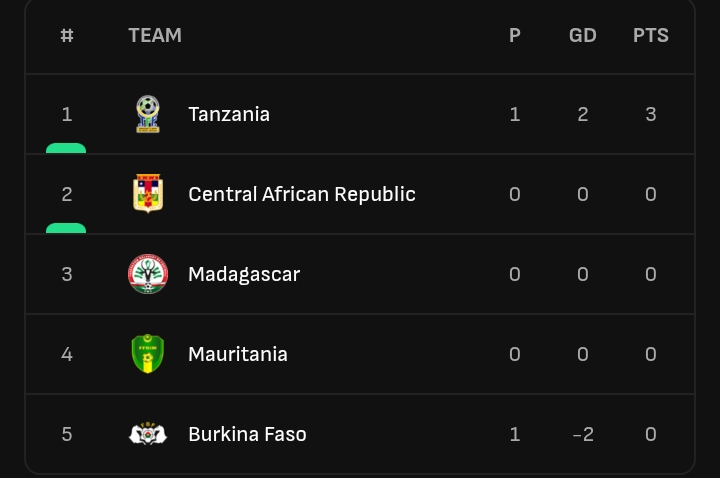Click the # rank column header
Screen dimensions: 720x478
[x=67, y=35]
